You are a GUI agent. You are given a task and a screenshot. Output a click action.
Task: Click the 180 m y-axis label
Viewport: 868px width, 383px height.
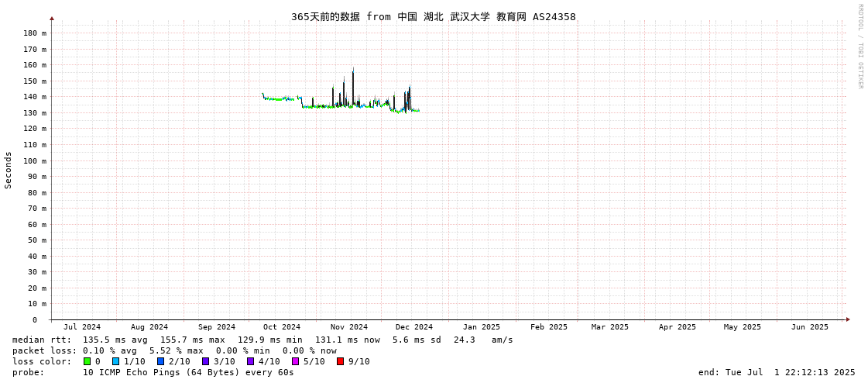click(x=35, y=33)
